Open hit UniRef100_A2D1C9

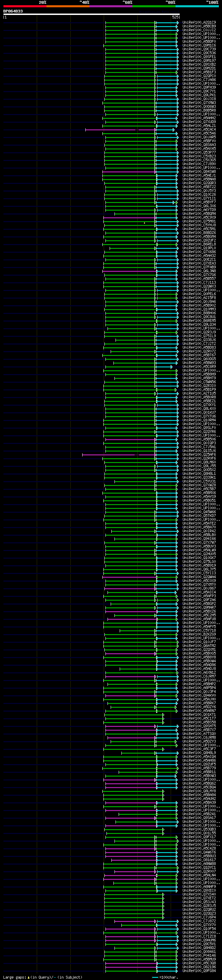tap(199, 23)
